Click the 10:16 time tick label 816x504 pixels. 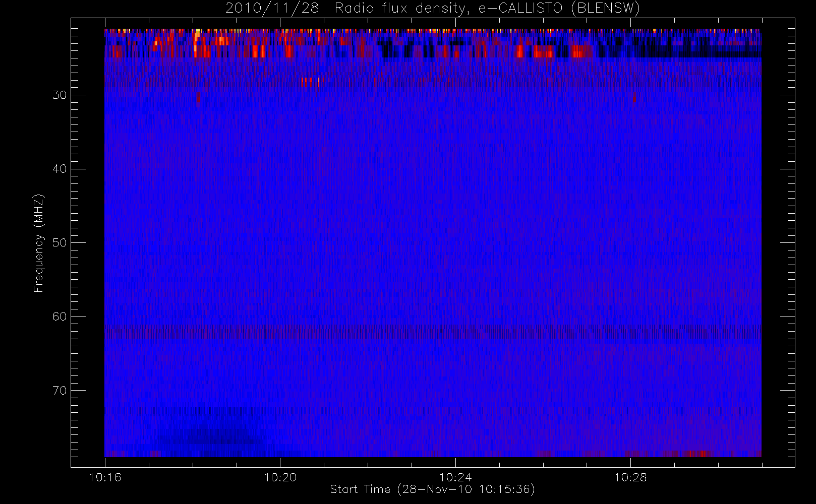coord(105,477)
